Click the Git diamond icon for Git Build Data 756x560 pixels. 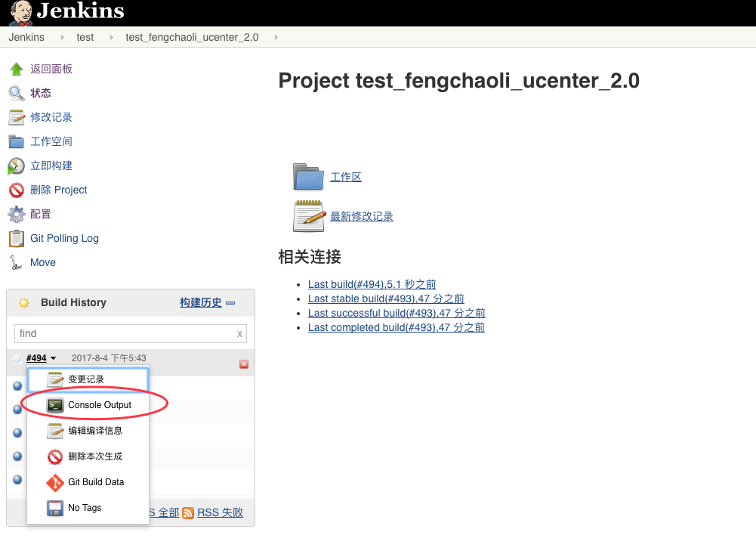[55, 482]
